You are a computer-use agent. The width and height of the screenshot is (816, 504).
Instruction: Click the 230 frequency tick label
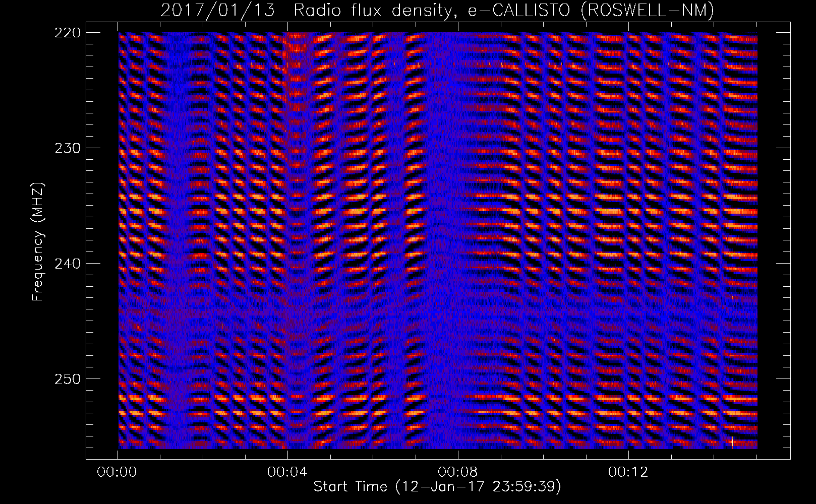[67, 148]
